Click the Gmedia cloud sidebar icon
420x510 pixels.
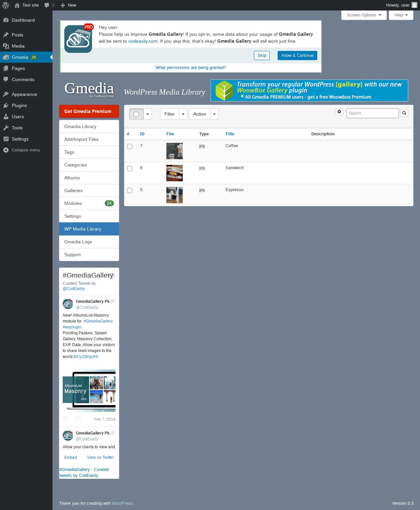(x=6, y=57)
